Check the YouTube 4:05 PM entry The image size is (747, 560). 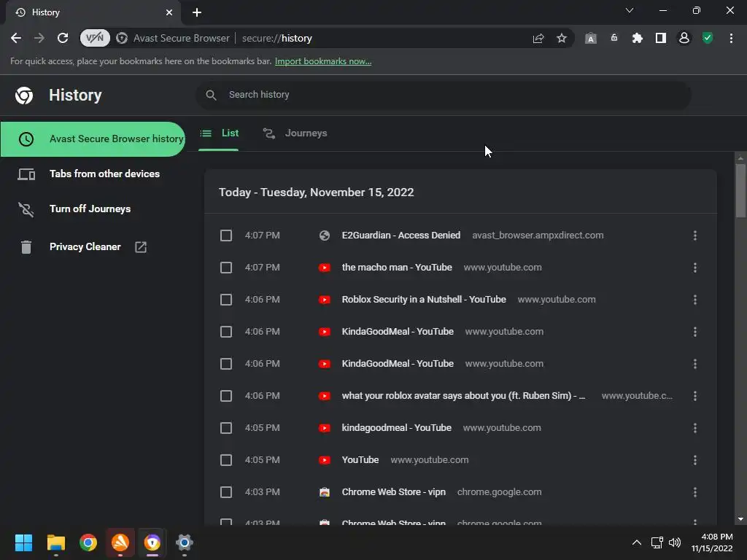pyautogui.click(x=226, y=460)
